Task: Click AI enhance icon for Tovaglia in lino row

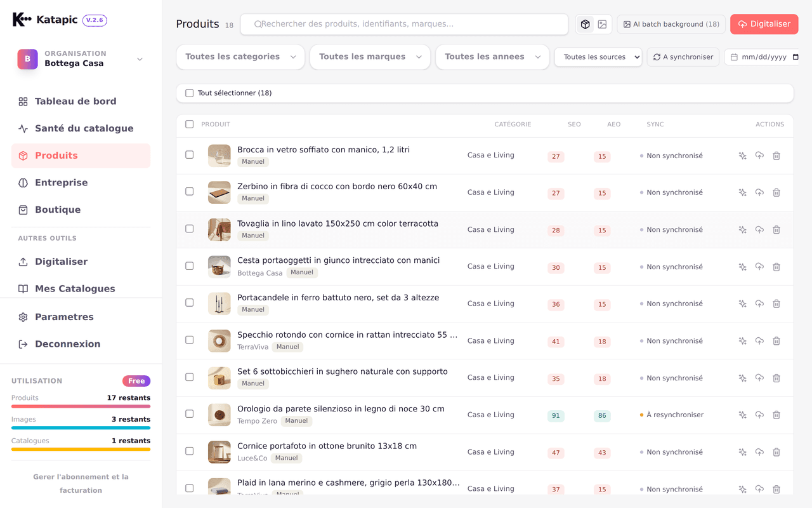Action: point(742,230)
